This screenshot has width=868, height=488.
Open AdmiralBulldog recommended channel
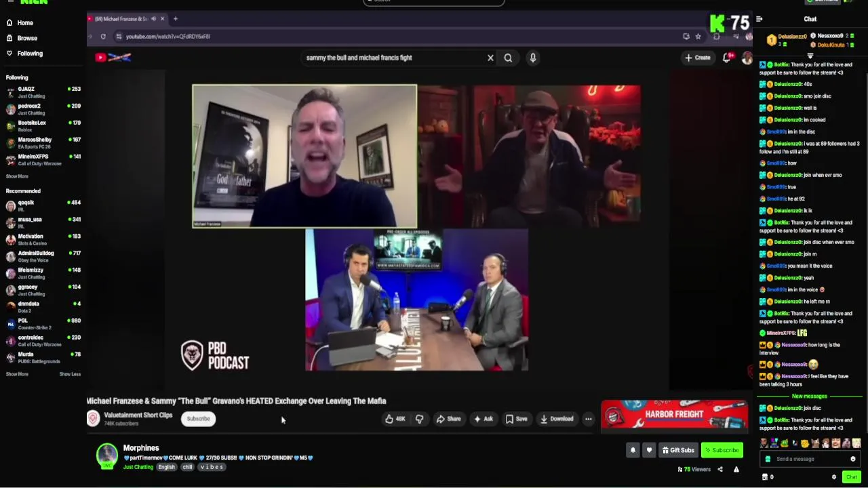[43, 256]
